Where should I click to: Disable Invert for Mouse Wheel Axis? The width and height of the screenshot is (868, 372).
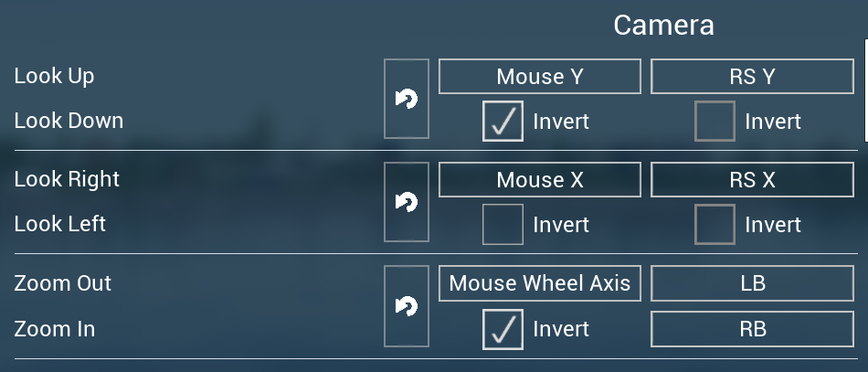tap(503, 329)
